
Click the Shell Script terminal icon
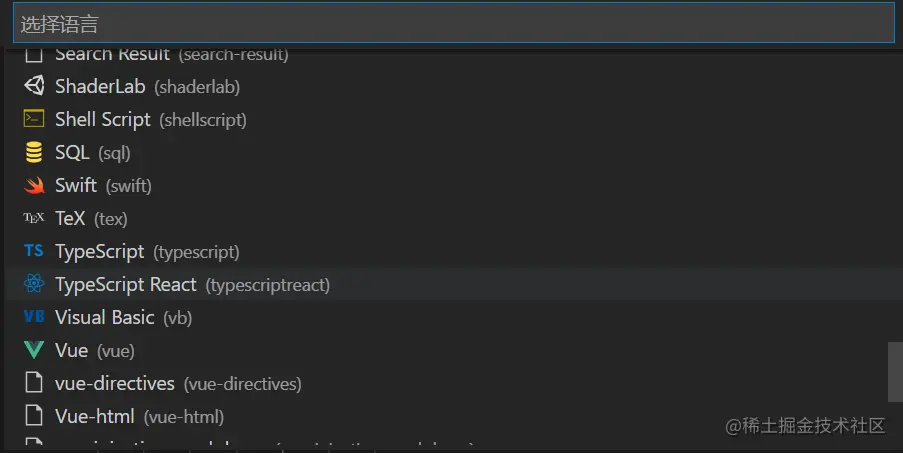34,119
